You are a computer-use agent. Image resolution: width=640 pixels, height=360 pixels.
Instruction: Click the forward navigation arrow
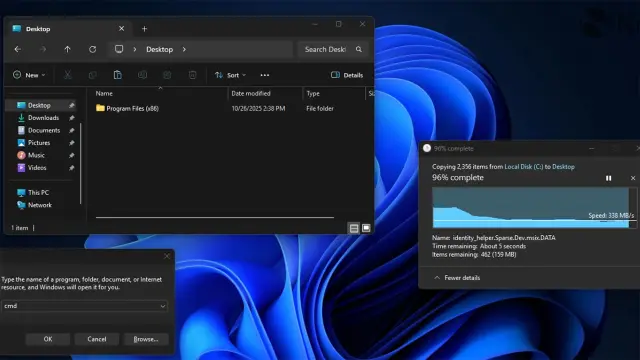[42, 49]
